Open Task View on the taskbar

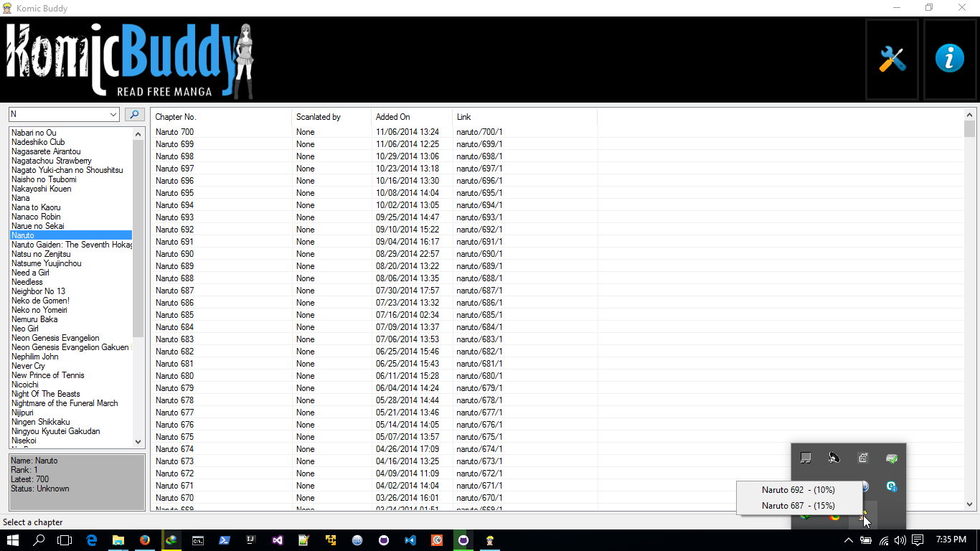coord(65,540)
